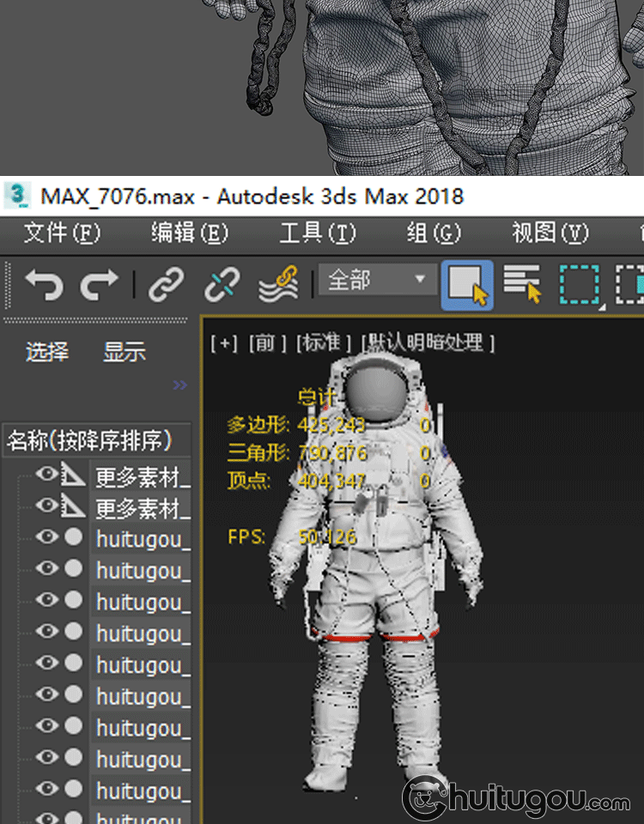The image size is (644, 824).
Task: Expand the scene explorer toolbar via the >> chevron
Action: click(x=179, y=385)
